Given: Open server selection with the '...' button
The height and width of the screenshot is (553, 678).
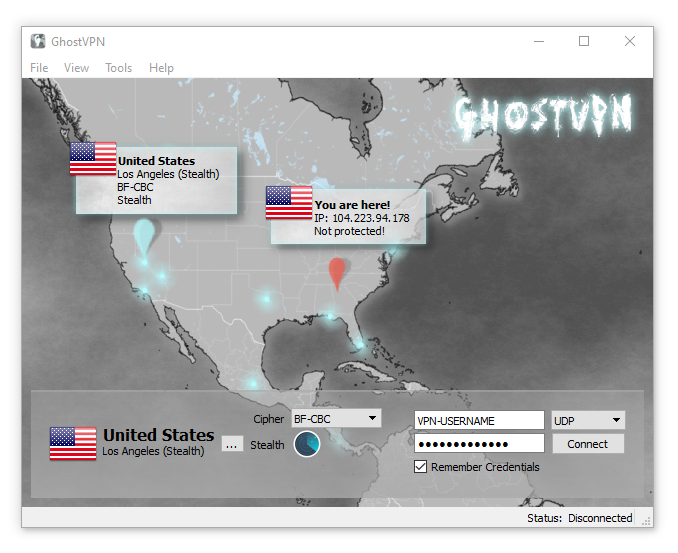Looking at the screenshot, I should (x=232, y=444).
